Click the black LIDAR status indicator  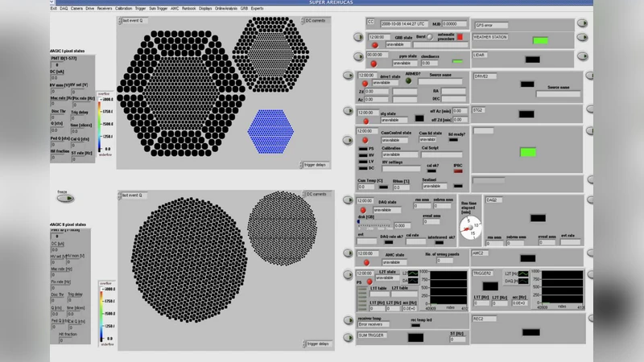(531, 59)
